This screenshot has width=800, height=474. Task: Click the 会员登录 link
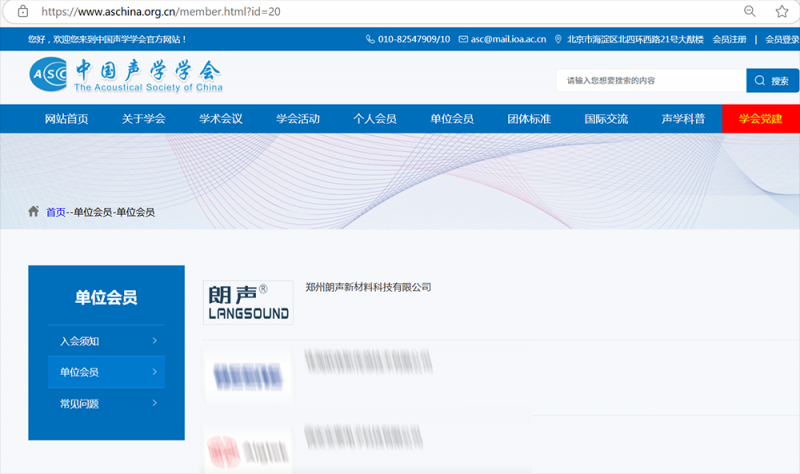coord(782,39)
